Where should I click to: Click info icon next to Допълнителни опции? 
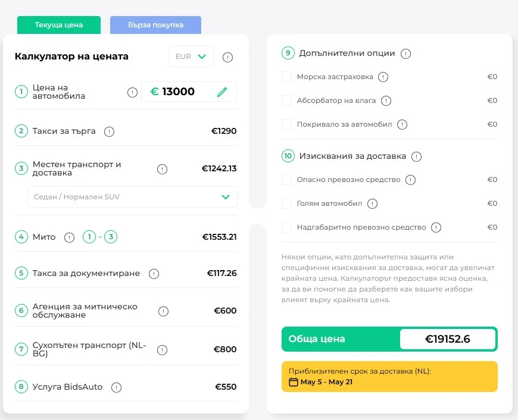click(406, 54)
